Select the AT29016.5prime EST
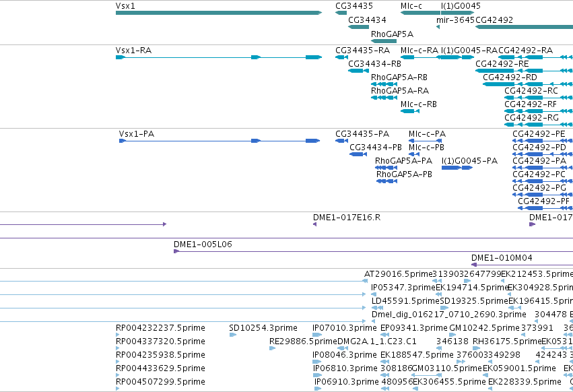The width and height of the screenshot is (573, 392). [x=366, y=281]
